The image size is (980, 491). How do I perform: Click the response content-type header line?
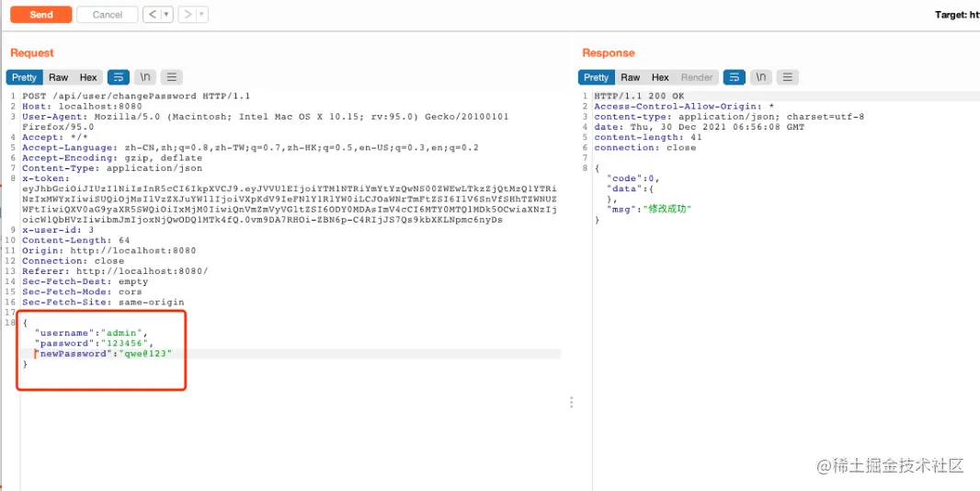[729, 117]
